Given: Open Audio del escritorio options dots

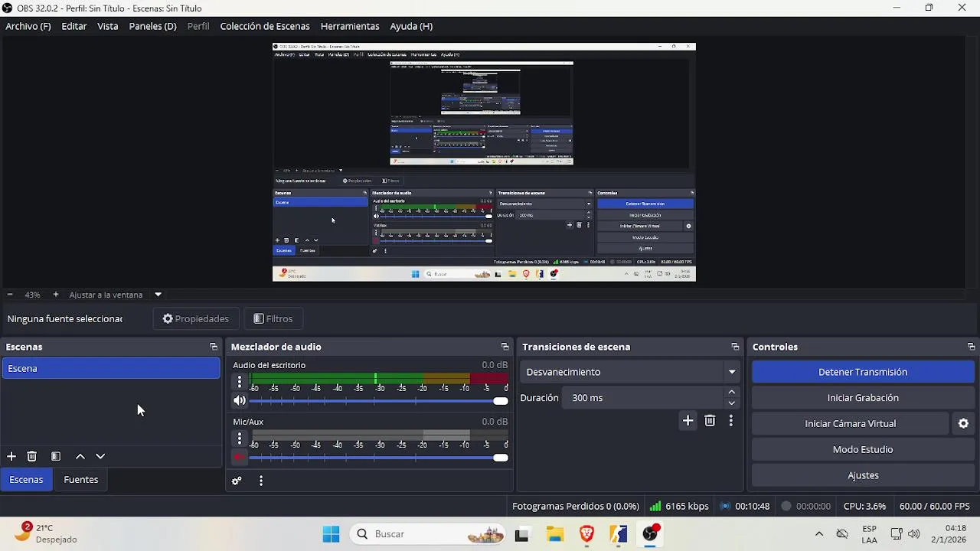Looking at the screenshot, I should 240,381.
